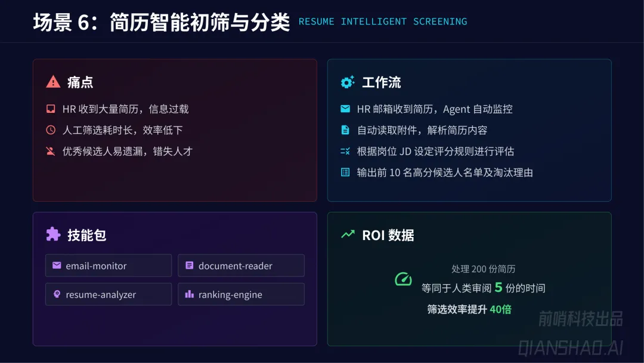Viewport: 644px width, 363px height.
Task: Click the envelope icon beside HR 邮箱收到简历
Action: (345, 109)
